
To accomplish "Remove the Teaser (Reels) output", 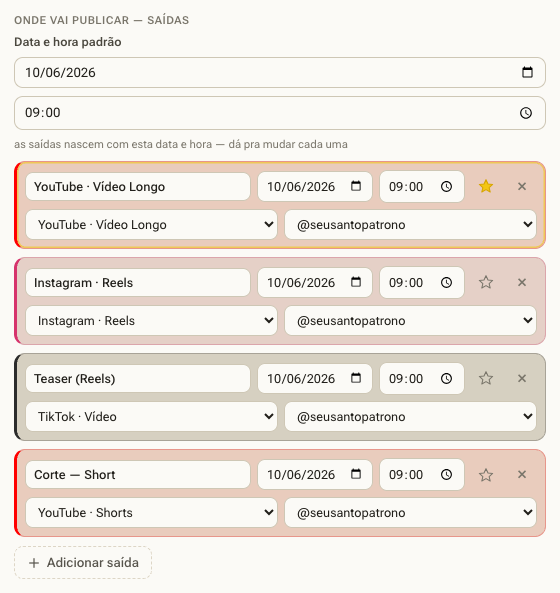I will coord(522,379).
